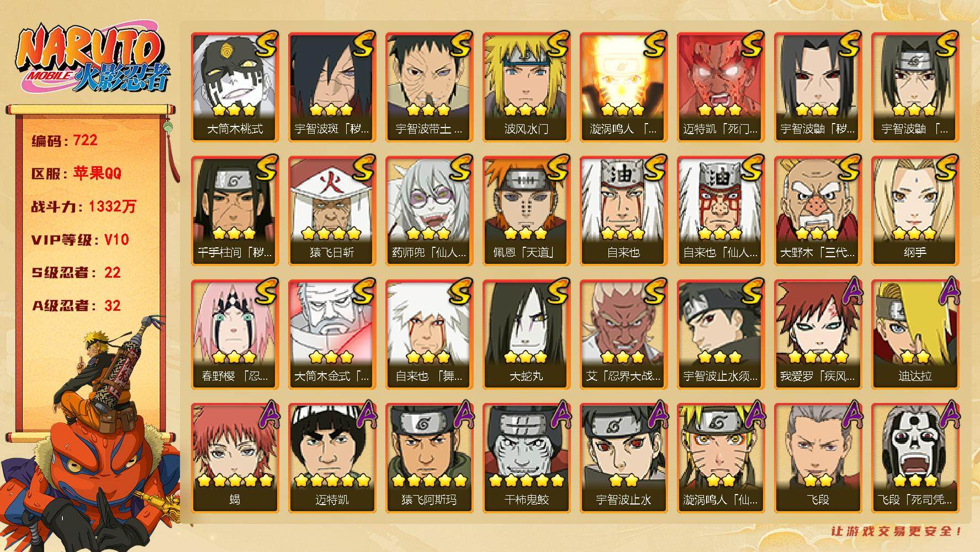Image resolution: width=980 pixels, height=552 pixels.
Task: Select the 蝎 five-star card
Action: pyautogui.click(x=235, y=458)
